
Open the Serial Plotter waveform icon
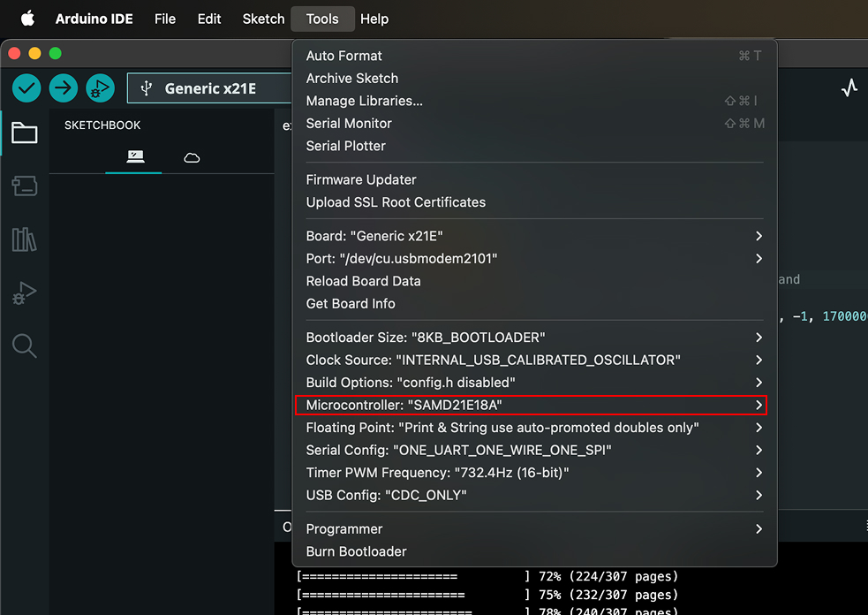849,88
